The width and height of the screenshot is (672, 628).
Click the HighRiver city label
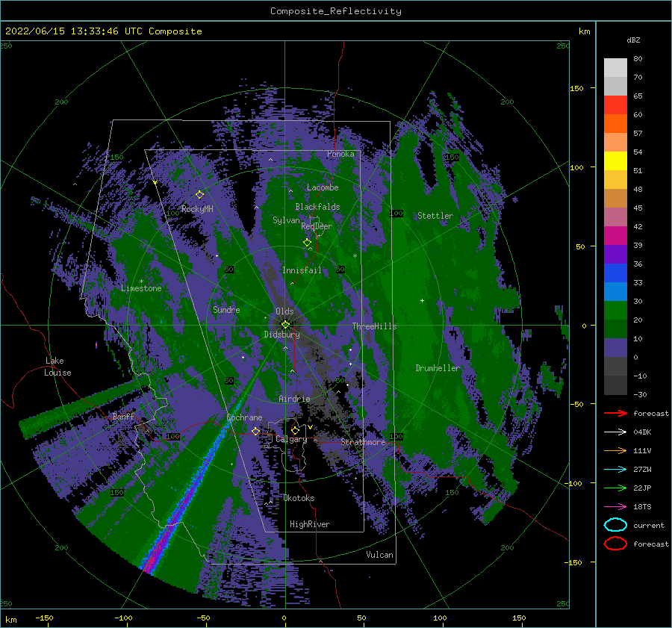click(x=310, y=524)
